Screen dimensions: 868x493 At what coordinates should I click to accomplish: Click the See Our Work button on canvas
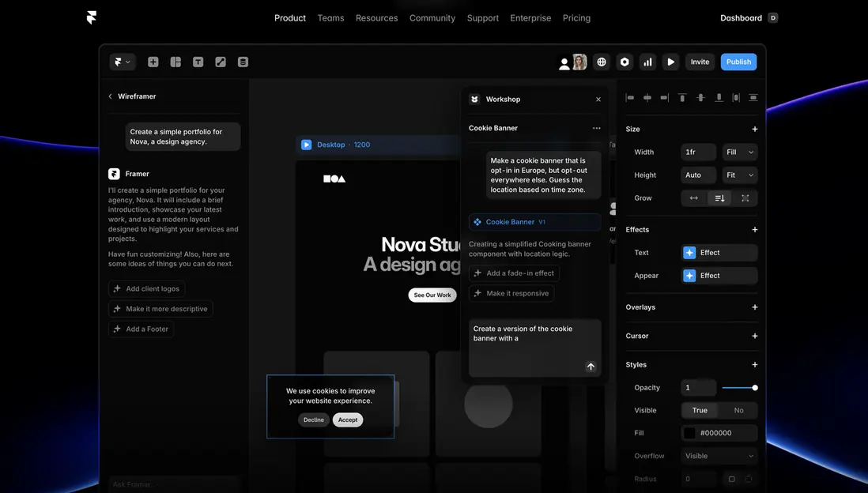[432, 295]
